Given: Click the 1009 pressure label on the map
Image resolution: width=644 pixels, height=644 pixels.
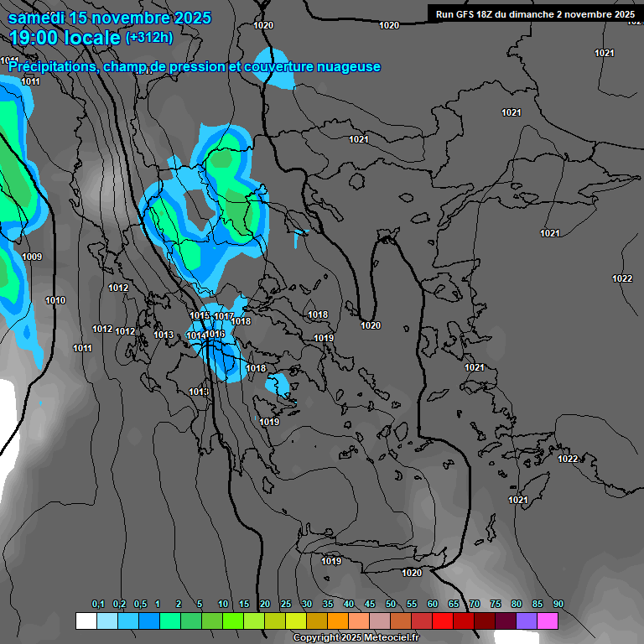Looking at the screenshot, I should coord(32,257).
